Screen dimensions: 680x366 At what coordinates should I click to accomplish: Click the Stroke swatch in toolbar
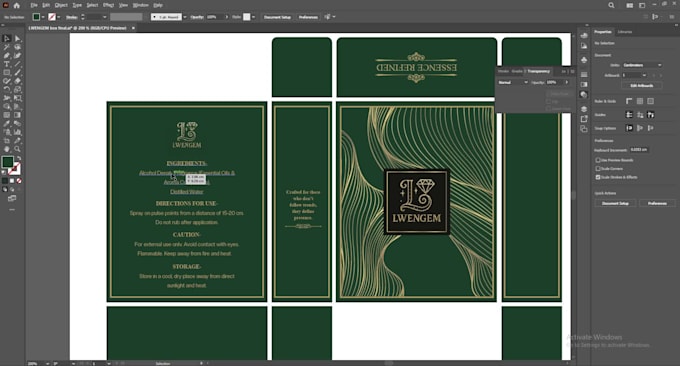tap(14, 168)
